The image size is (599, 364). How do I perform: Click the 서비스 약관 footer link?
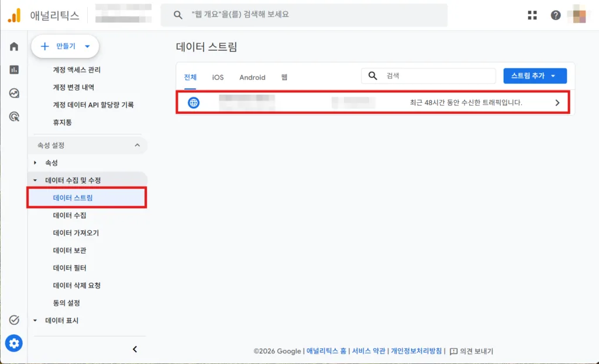[x=369, y=351]
